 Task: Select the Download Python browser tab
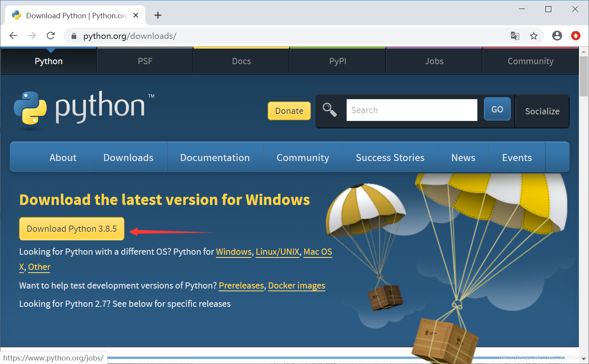coord(75,16)
